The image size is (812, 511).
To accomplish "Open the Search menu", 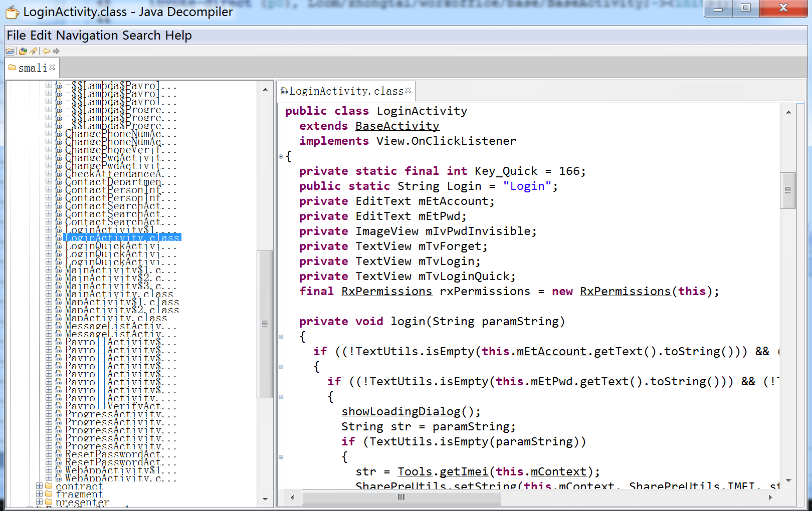I will (141, 36).
